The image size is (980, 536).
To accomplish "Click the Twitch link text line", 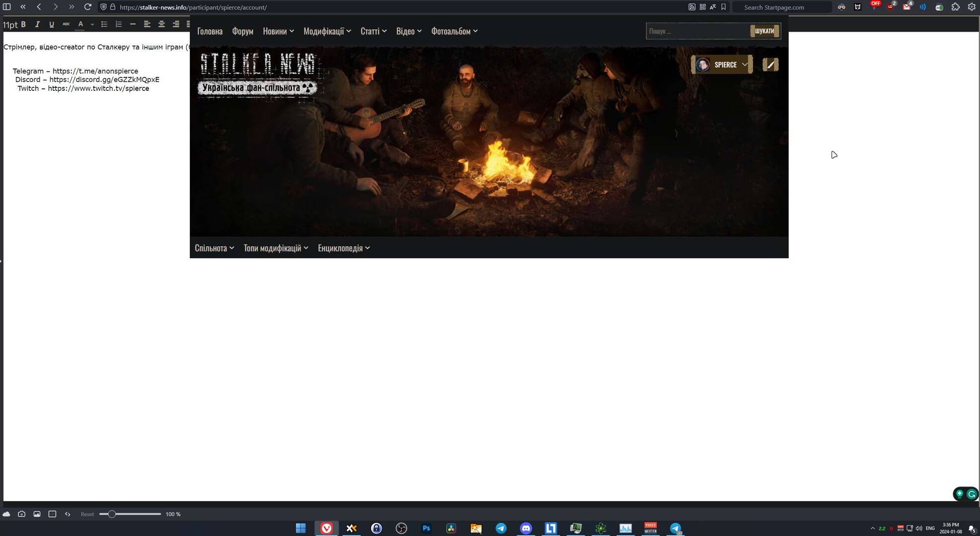I will tap(83, 88).
